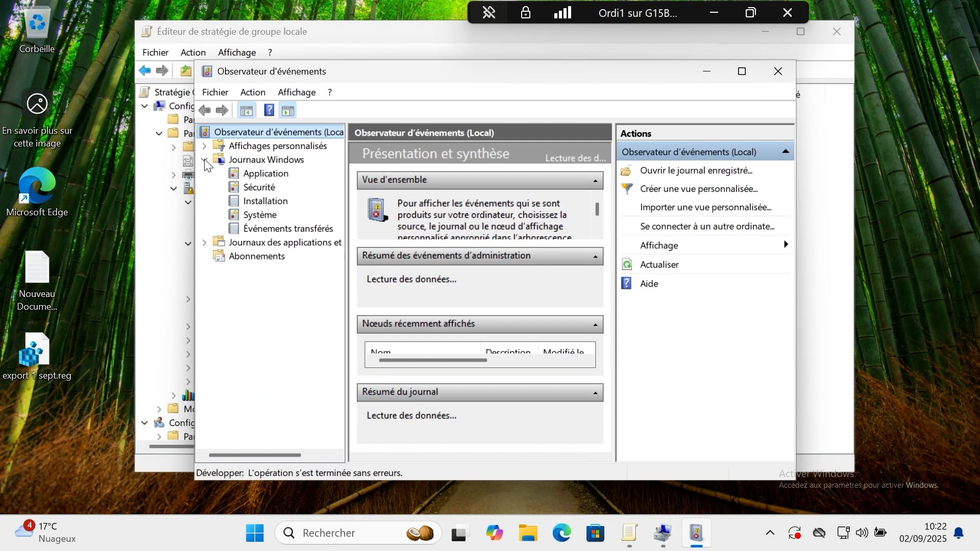Open the "Affichage" submenu in Actions pane
Screen dimensions: 980x551
(x=659, y=245)
